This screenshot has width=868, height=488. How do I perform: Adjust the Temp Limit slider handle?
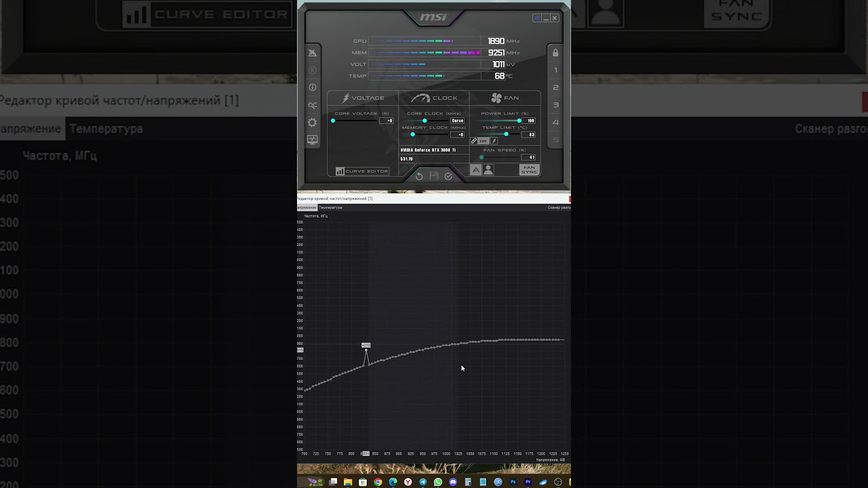(506, 134)
